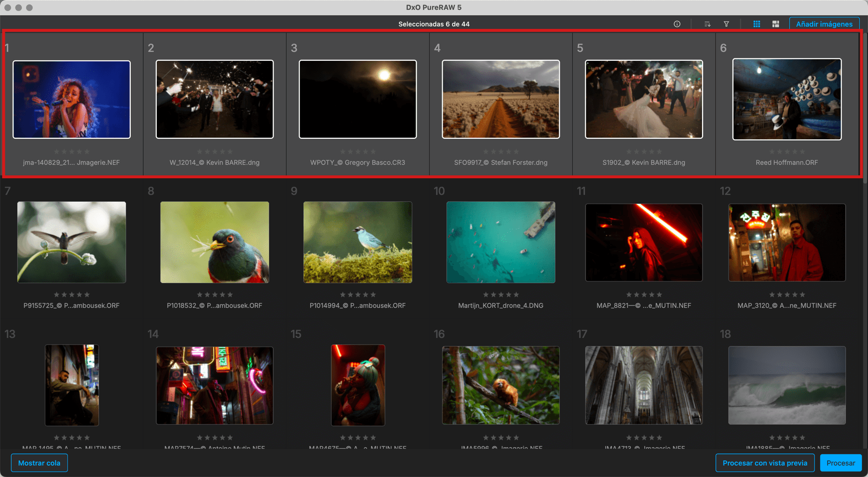Click the hummingbird photo P9155725
This screenshot has height=477, width=868.
click(71, 242)
